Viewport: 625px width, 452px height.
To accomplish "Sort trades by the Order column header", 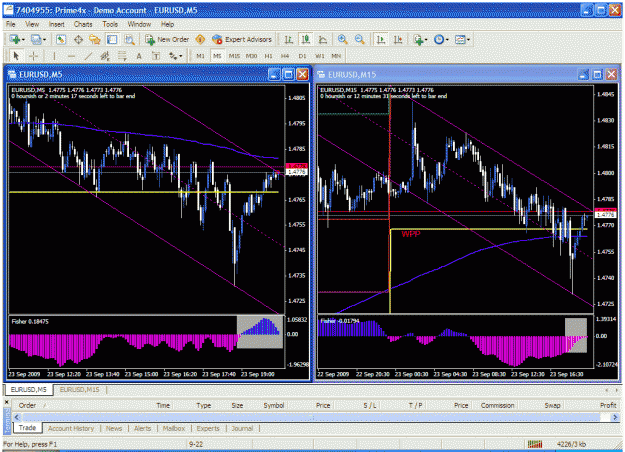I will tap(28, 405).
